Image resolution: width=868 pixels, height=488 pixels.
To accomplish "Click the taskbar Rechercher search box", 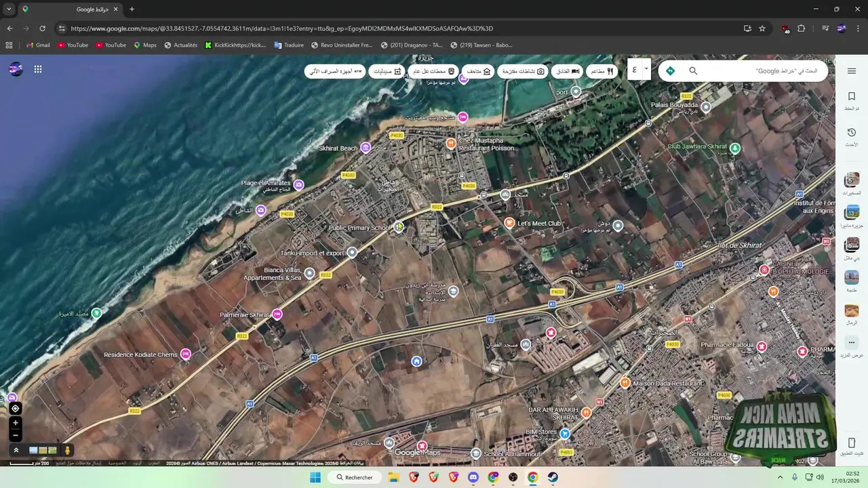I will 354,477.
